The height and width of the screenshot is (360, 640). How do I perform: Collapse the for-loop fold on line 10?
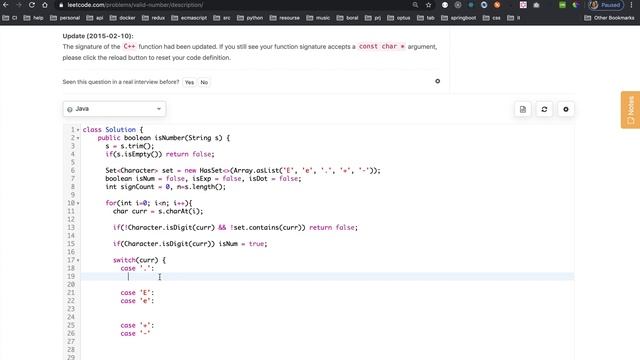[78, 203]
